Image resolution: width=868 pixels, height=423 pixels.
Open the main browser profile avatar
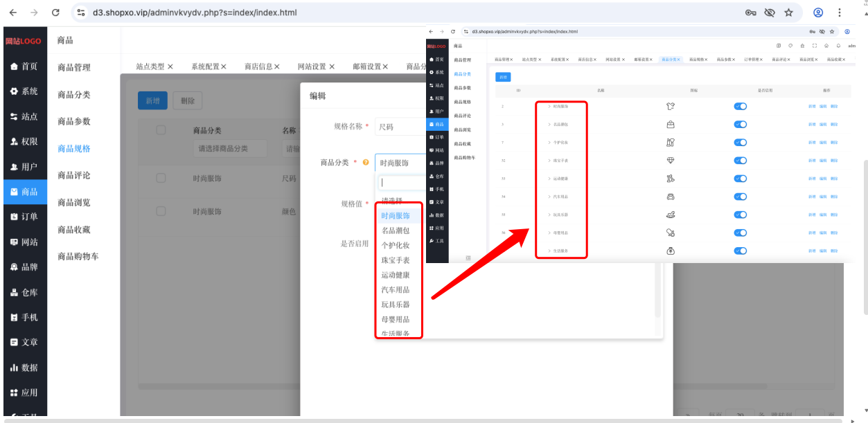point(818,12)
